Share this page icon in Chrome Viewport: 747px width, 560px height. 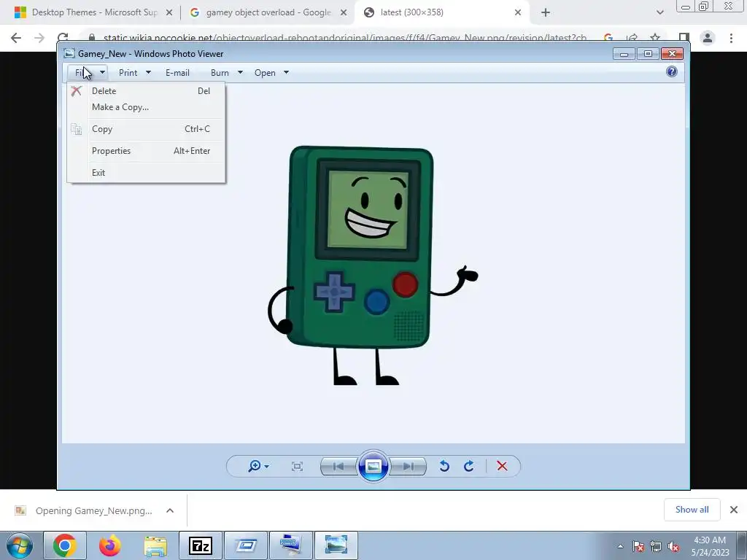pyautogui.click(x=632, y=38)
